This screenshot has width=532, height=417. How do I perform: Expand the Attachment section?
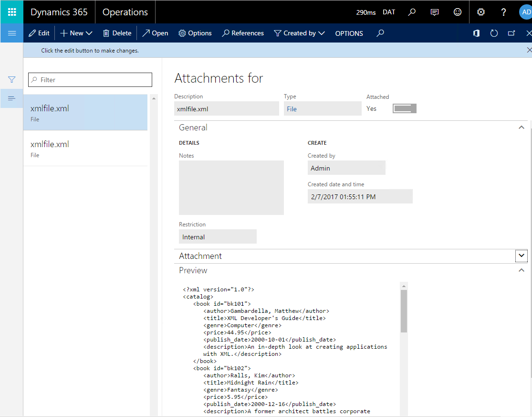[522, 256]
